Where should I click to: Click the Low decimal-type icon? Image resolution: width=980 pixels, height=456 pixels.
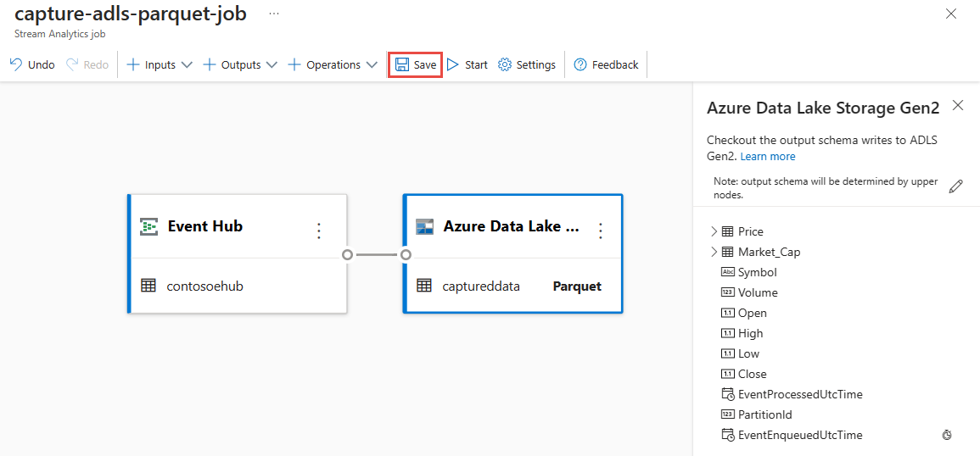727,353
